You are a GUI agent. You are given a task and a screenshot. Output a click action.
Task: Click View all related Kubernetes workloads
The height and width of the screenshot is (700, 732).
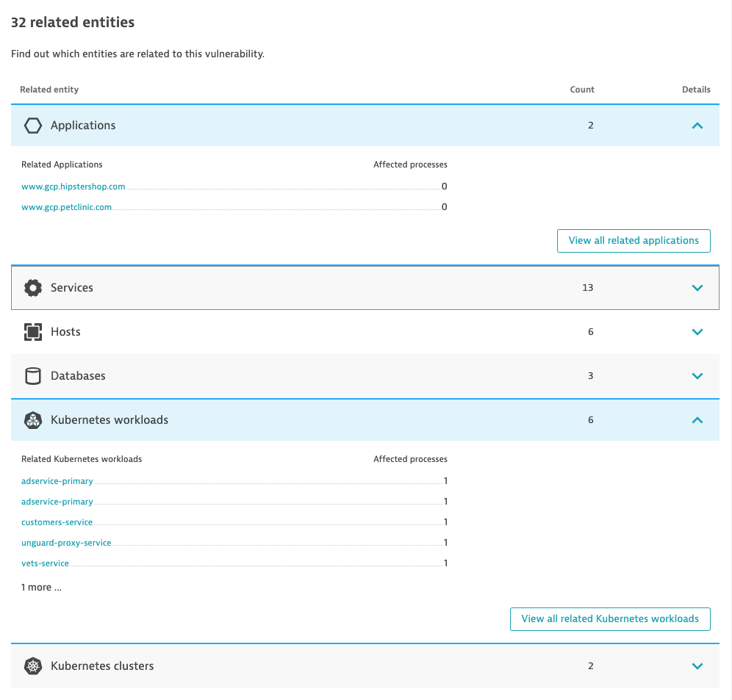click(610, 619)
